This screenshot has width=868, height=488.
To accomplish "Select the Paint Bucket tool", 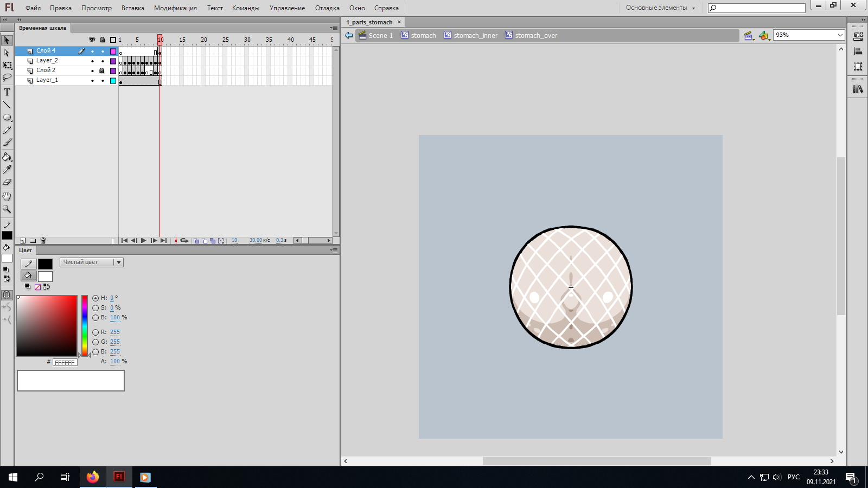I will click(7, 157).
